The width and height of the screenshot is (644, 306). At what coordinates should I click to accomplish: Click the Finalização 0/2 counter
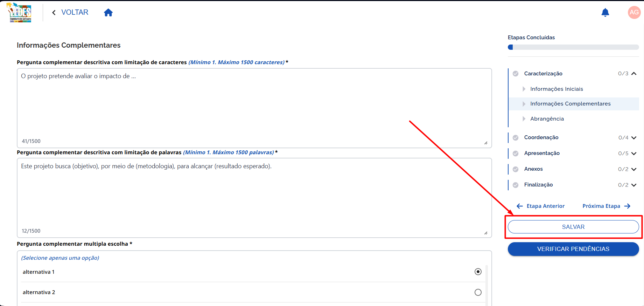point(623,185)
